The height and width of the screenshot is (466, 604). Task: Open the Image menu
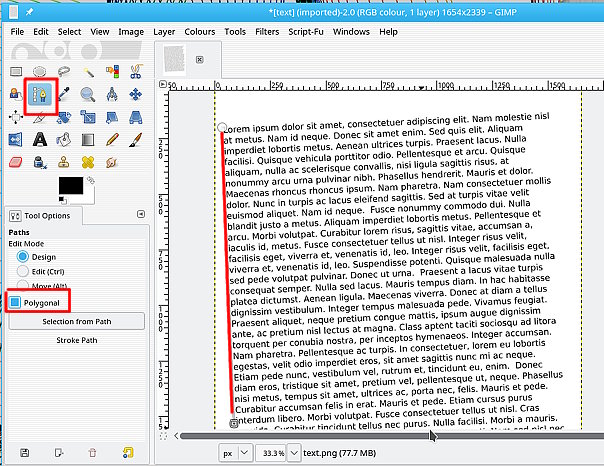pos(131,32)
